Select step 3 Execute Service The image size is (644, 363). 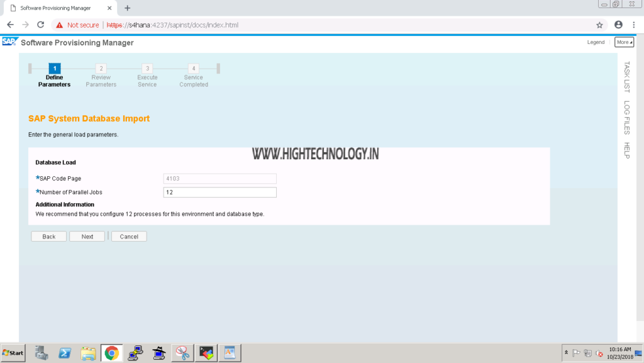click(x=147, y=75)
